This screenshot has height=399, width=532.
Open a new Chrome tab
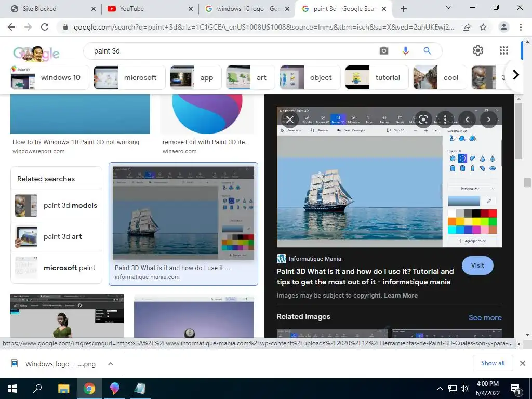coord(403,9)
